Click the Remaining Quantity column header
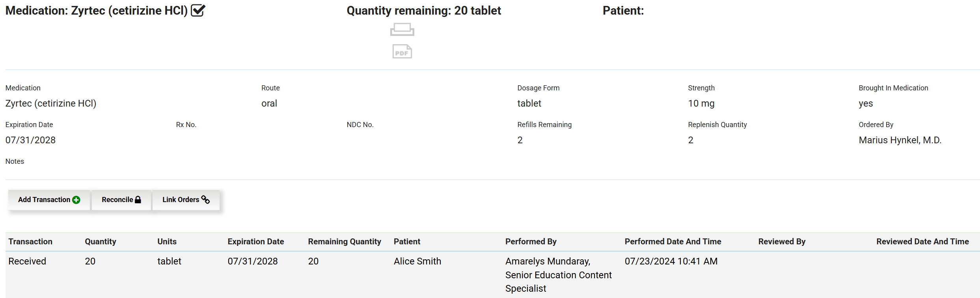The height and width of the screenshot is (298, 980). click(344, 242)
